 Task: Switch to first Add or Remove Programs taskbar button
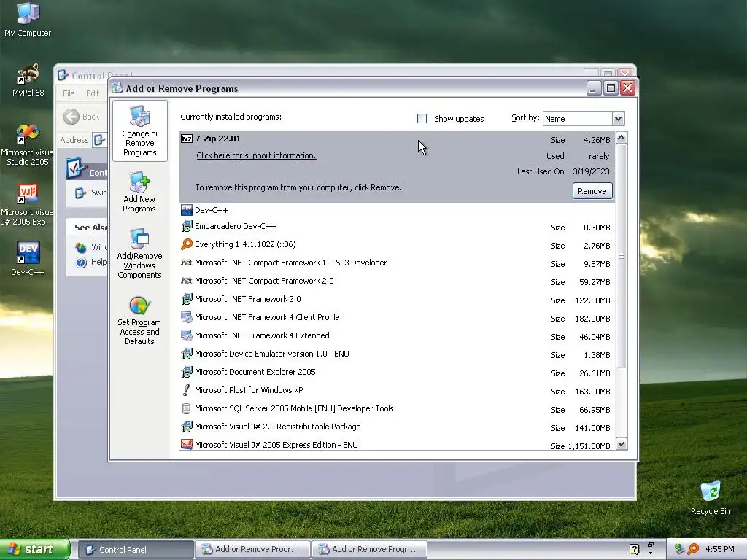click(252, 550)
